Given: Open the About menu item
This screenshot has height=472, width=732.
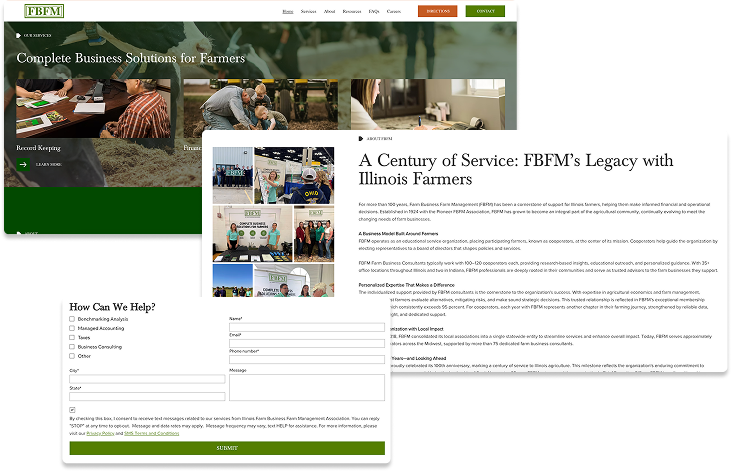Looking at the screenshot, I should [329, 11].
